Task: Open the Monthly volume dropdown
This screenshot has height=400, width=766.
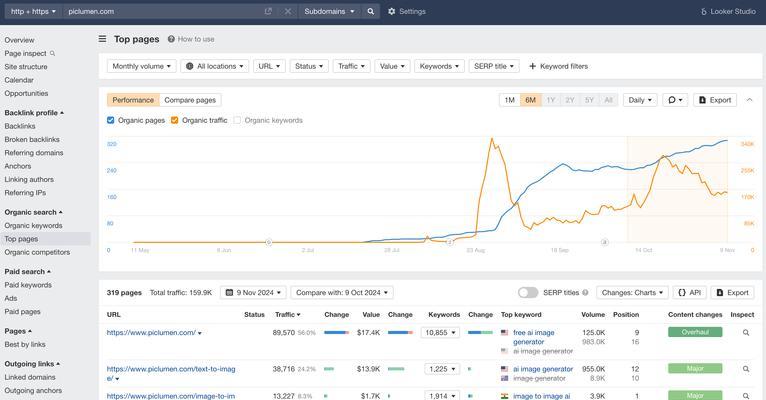Action: (142, 66)
